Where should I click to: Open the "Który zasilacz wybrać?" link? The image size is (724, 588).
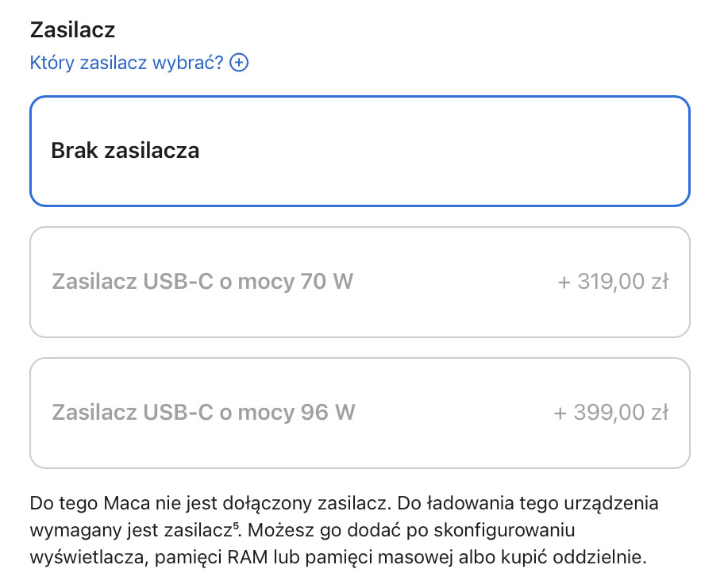pyautogui.click(x=127, y=63)
